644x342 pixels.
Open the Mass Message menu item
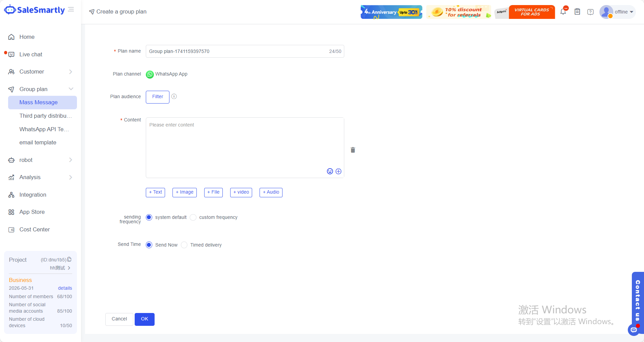click(x=38, y=103)
